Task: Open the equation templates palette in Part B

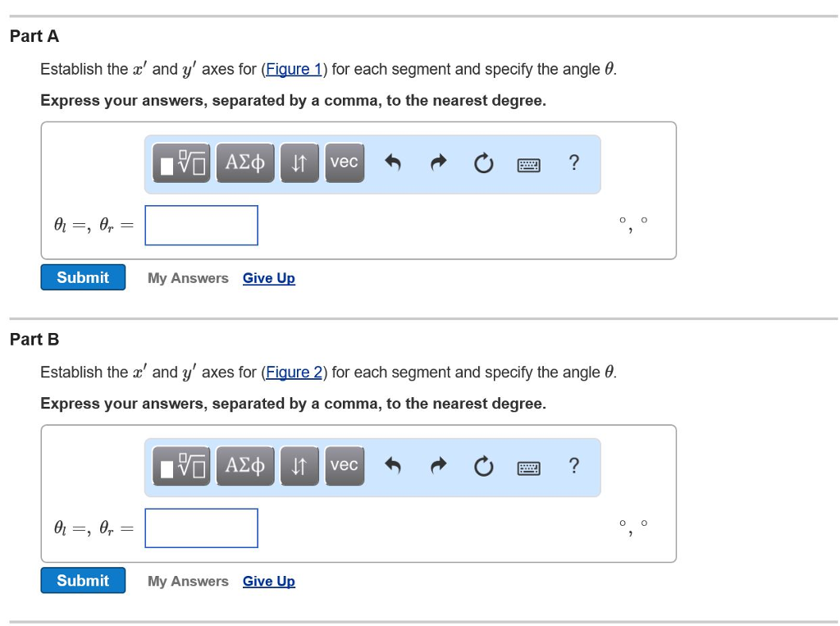Action: point(180,466)
